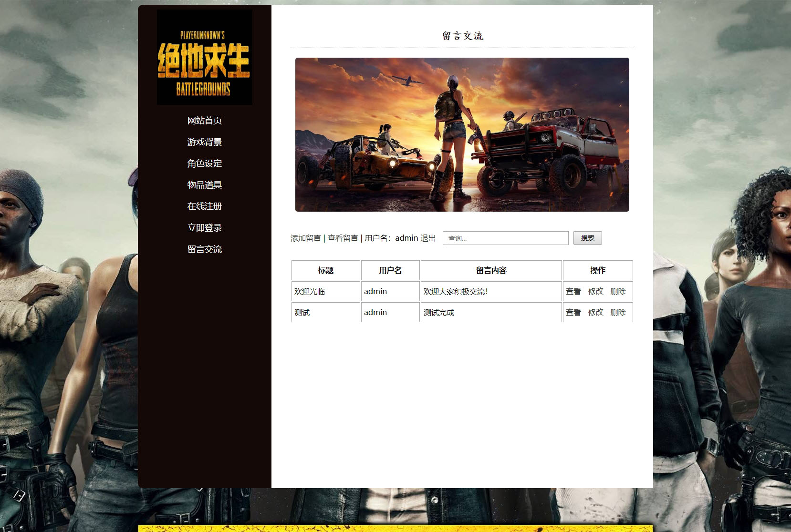Delete the 测试 message via 删除
This screenshot has height=532, width=791.
[618, 312]
